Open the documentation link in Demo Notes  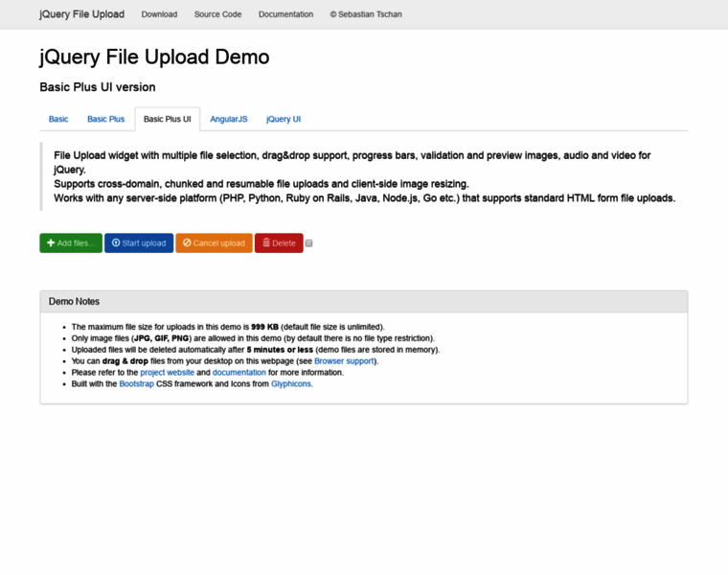click(x=239, y=373)
